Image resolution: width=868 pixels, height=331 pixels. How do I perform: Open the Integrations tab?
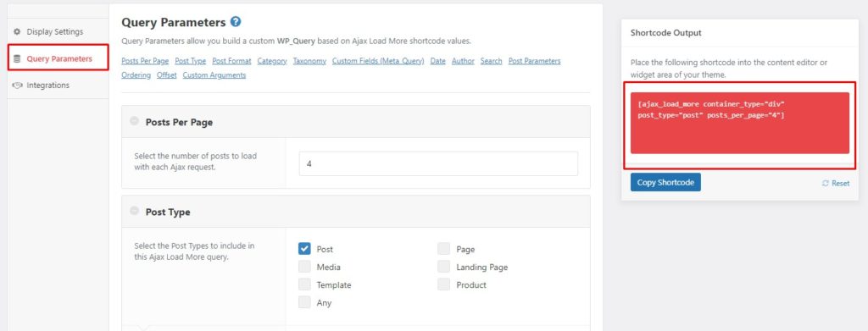(x=47, y=86)
